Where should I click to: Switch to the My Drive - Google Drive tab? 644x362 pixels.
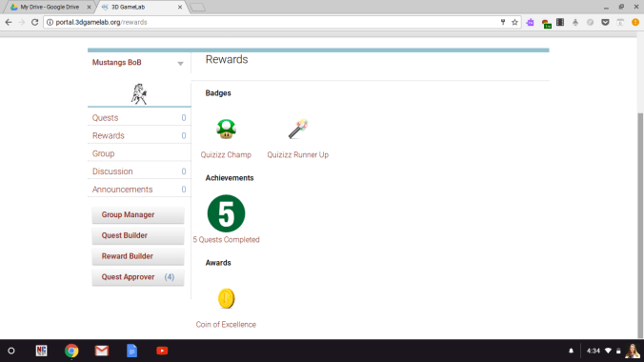tap(50, 7)
